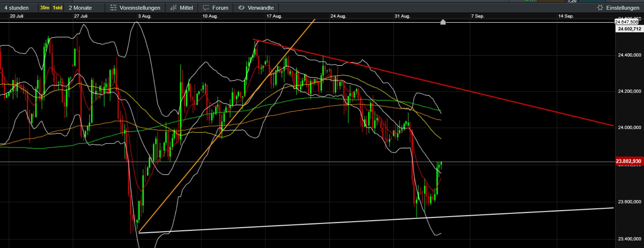Click the 3 Aug. date label

pyautogui.click(x=145, y=16)
